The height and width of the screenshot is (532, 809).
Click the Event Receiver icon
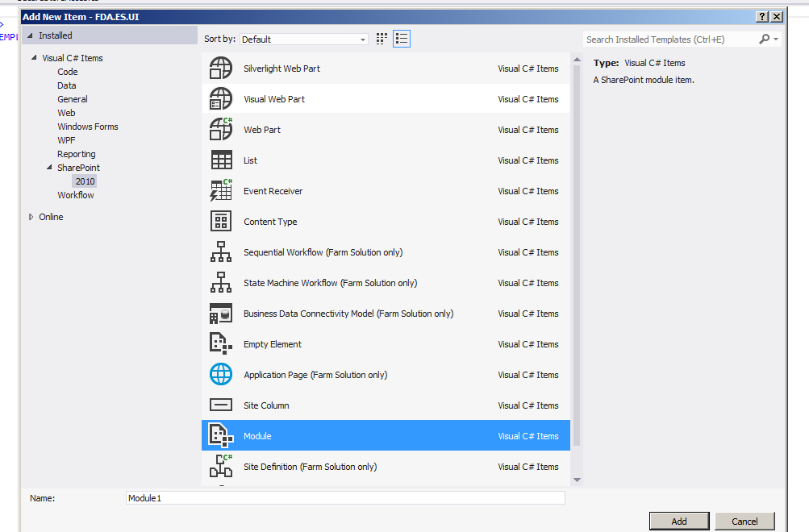pos(220,191)
